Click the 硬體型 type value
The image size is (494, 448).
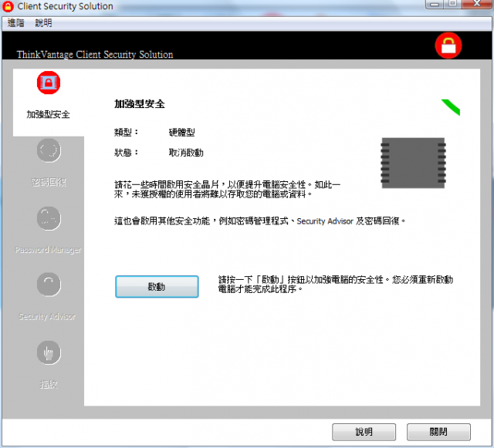[182, 132]
